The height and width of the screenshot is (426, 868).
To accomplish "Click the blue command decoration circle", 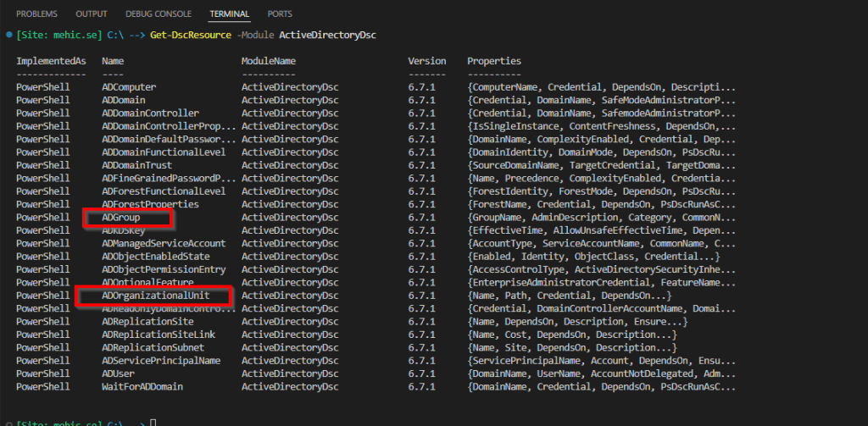I will coord(8,36).
